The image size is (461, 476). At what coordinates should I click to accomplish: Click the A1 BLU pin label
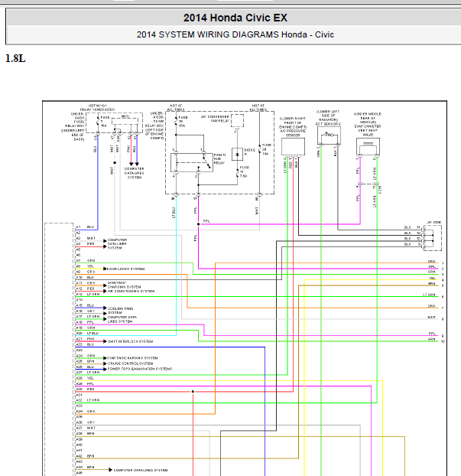tap(85, 227)
